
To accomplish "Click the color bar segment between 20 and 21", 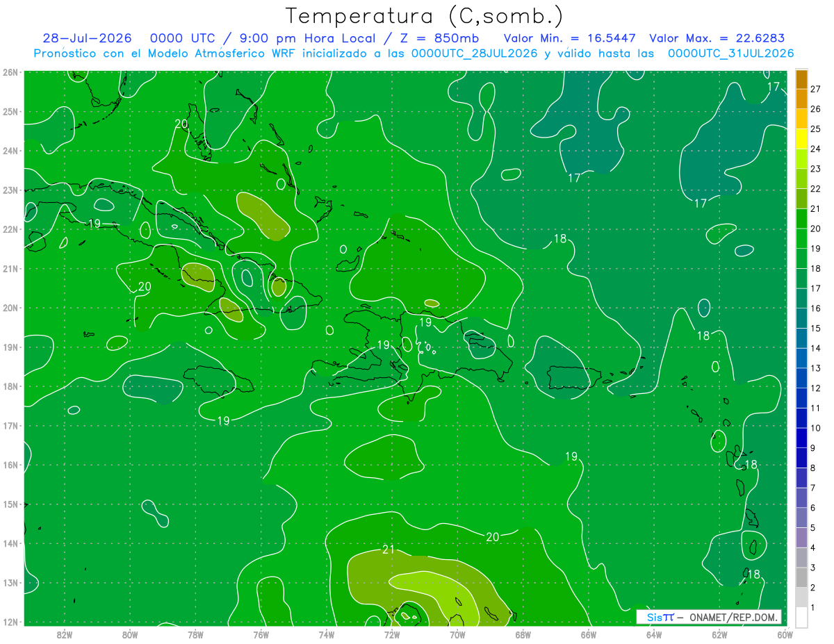I will click(x=801, y=219).
